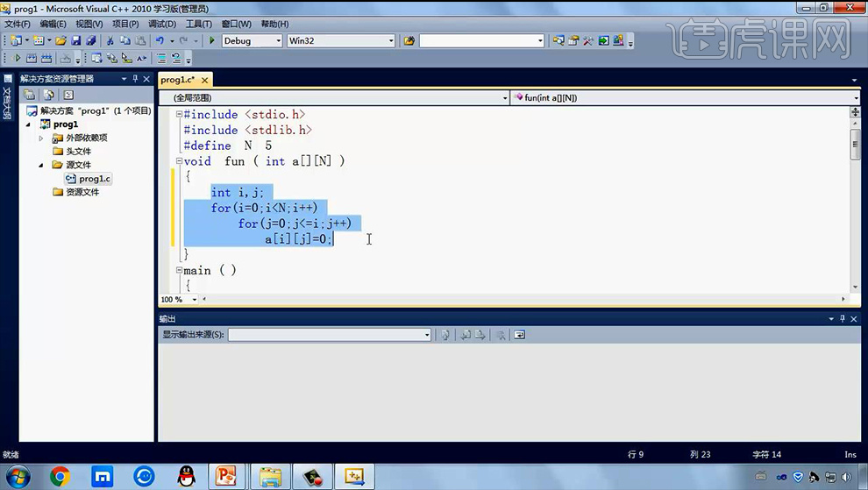The height and width of the screenshot is (490, 868).
Task: Click the Object Member List icon
Action: pos(96,58)
